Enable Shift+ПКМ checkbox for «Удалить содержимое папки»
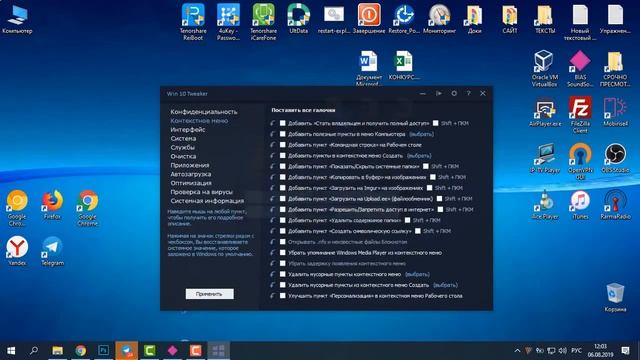 click(x=407, y=220)
